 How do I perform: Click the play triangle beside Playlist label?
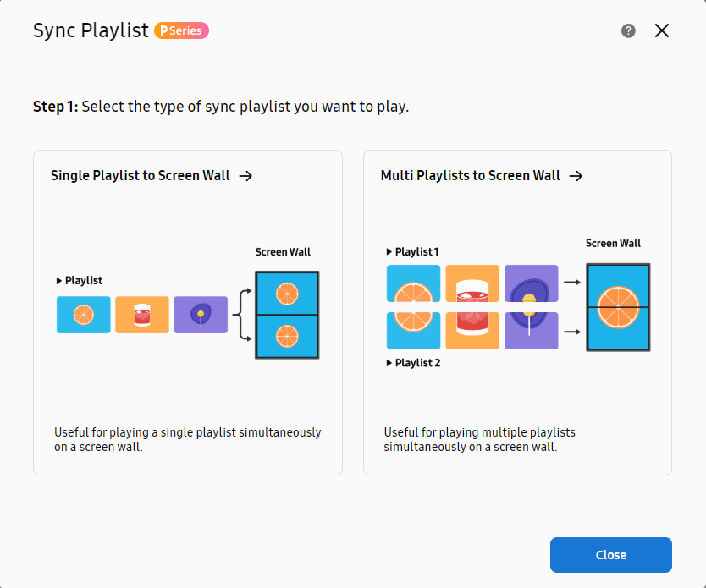58,281
